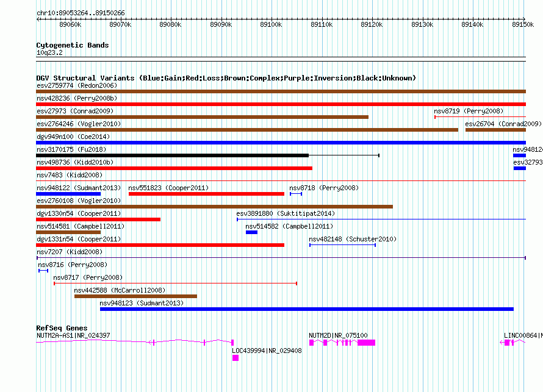The image size is (543, 392).
Task: Open nsv551823 (Cooper2011) variant label
Action: click(168, 188)
